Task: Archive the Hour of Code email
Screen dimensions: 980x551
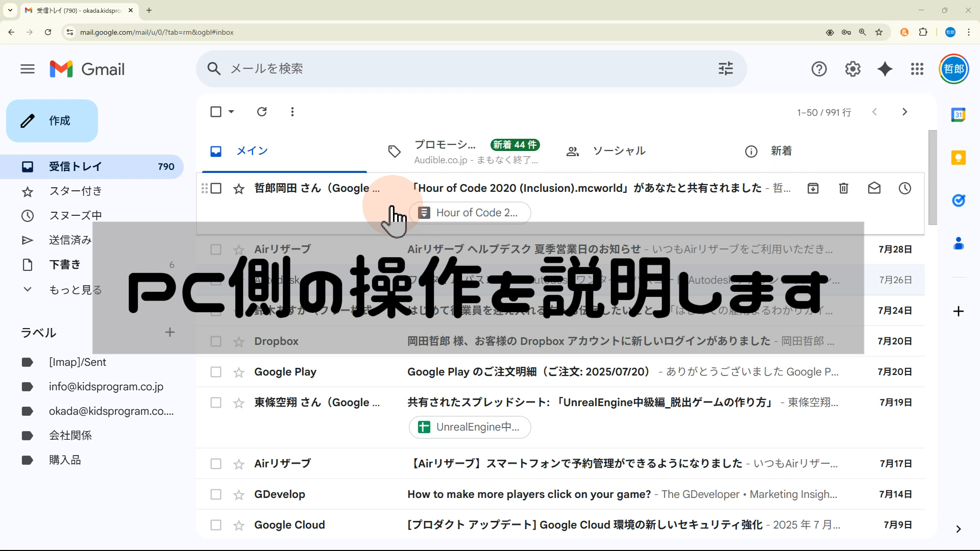Action: (813, 188)
